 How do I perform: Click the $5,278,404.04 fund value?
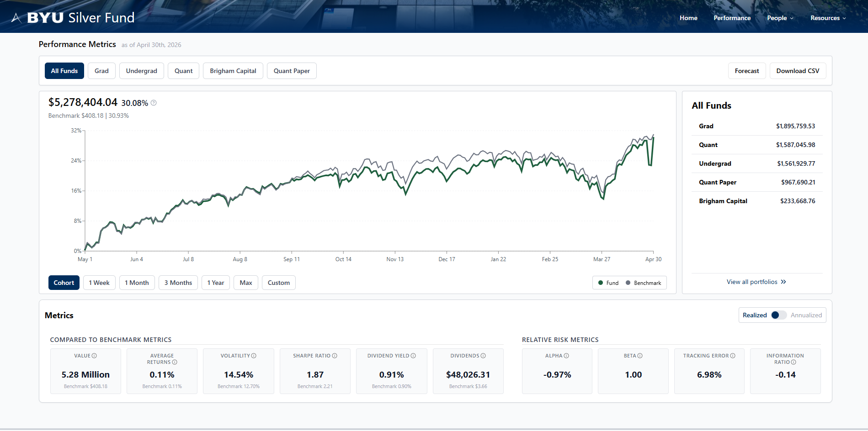pos(83,102)
